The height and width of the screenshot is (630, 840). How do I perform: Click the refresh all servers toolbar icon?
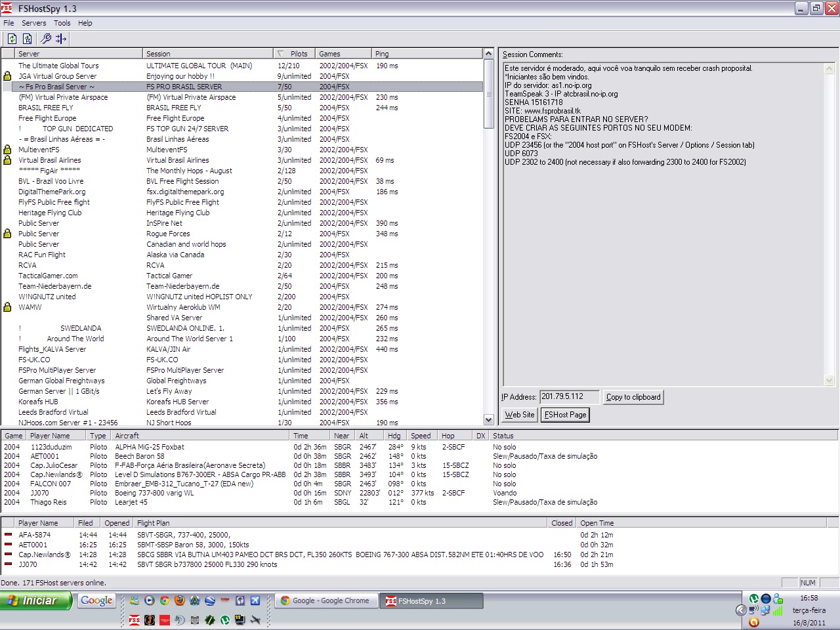tap(12, 39)
